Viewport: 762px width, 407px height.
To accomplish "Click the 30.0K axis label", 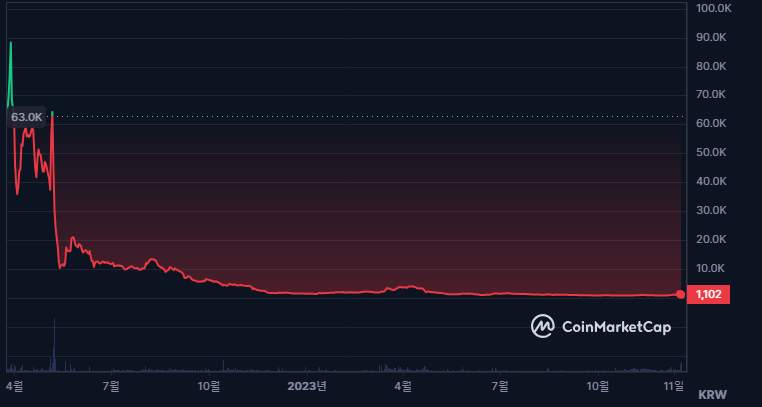I will coord(711,210).
